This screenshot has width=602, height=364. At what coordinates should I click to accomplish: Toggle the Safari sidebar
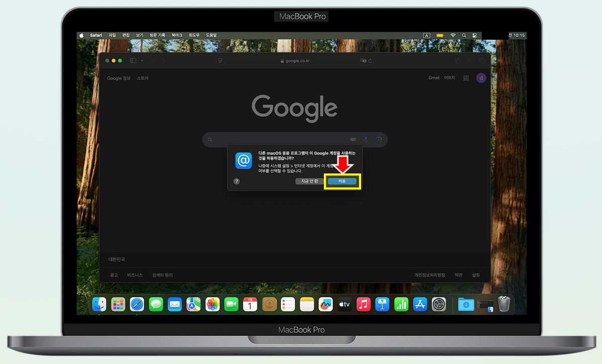133,61
